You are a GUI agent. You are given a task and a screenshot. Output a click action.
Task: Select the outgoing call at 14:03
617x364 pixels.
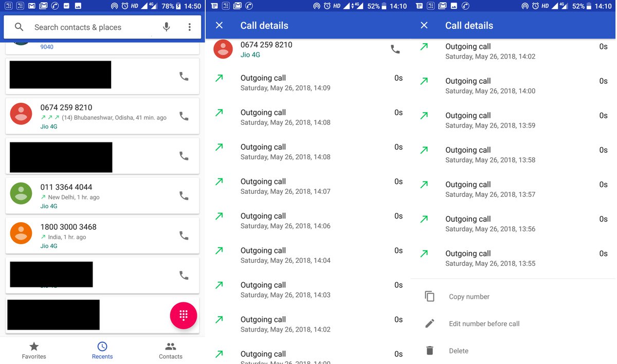[308, 289]
